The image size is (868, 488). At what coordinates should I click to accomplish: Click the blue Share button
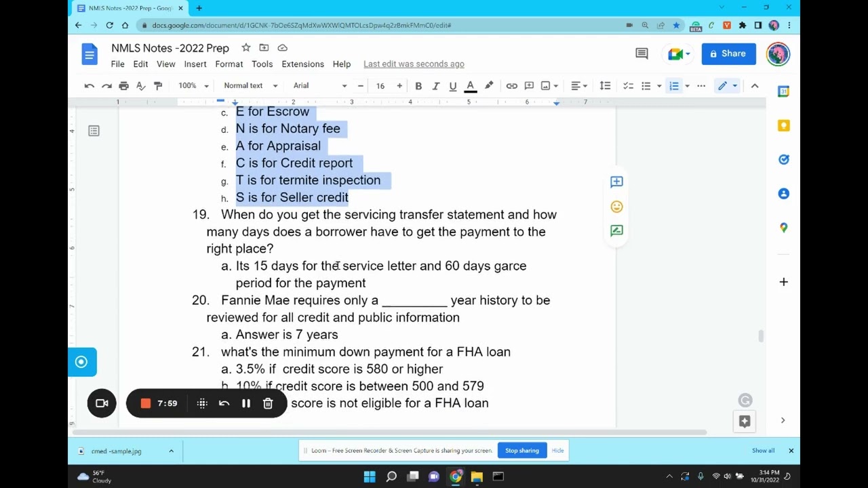tap(728, 54)
